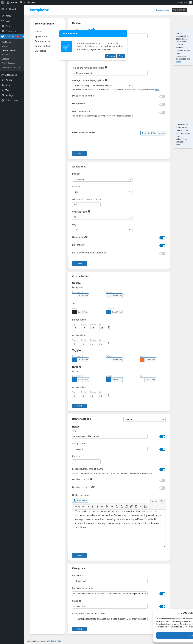Align text center in the cookie message editor
Screen dimensions: 193x644
(x=122, y=506)
